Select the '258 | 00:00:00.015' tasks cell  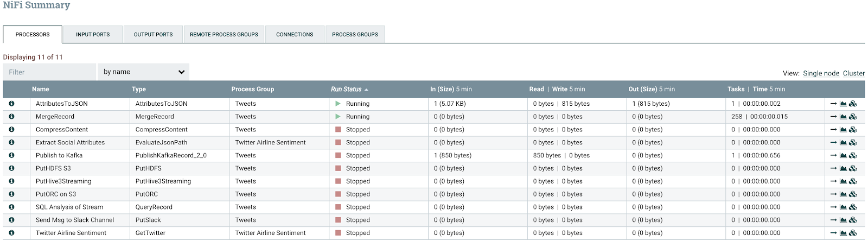coord(759,117)
